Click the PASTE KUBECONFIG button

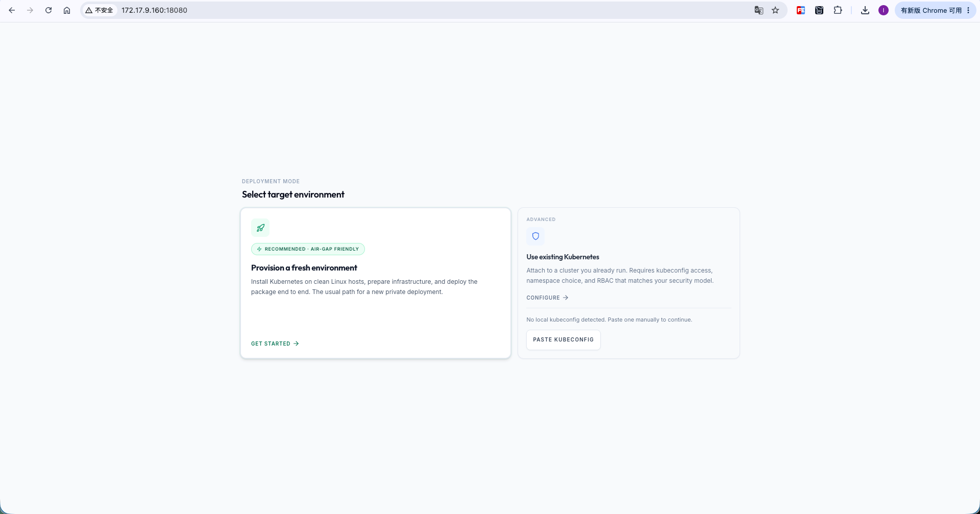point(563,339)
